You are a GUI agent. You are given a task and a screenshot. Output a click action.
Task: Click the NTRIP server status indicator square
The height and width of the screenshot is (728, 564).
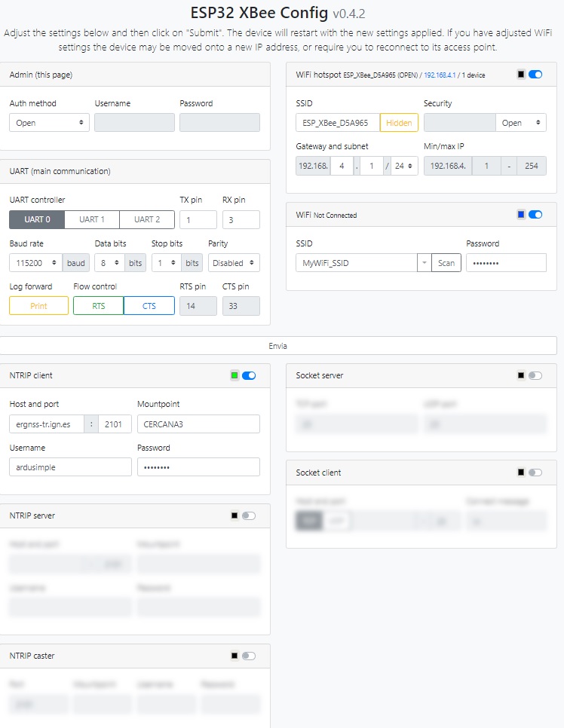(x=234, y=515)
